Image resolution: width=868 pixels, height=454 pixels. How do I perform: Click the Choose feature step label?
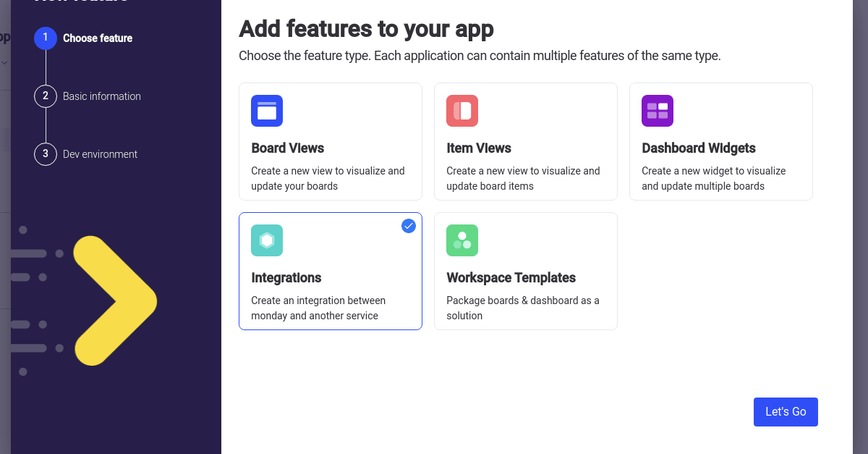click(x=98, y=38)
